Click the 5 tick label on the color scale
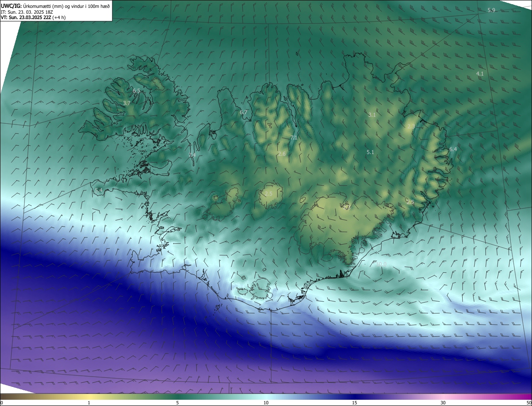The height and width of the screenshot is (406, 532). pyautogui.click(x=177, y=403)
